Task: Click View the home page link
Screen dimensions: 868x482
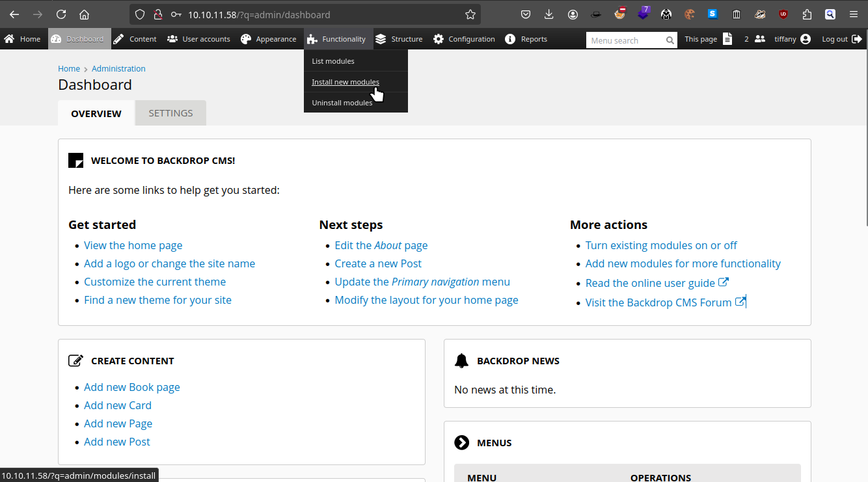Action: [133, 245]
